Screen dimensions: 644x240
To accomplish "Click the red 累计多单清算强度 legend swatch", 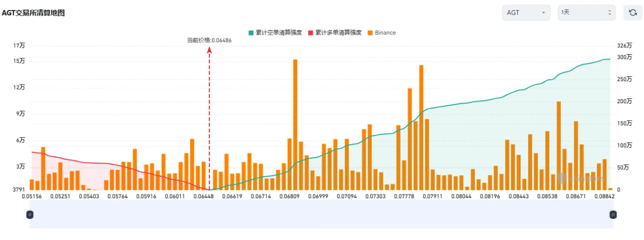I will 311,33.
